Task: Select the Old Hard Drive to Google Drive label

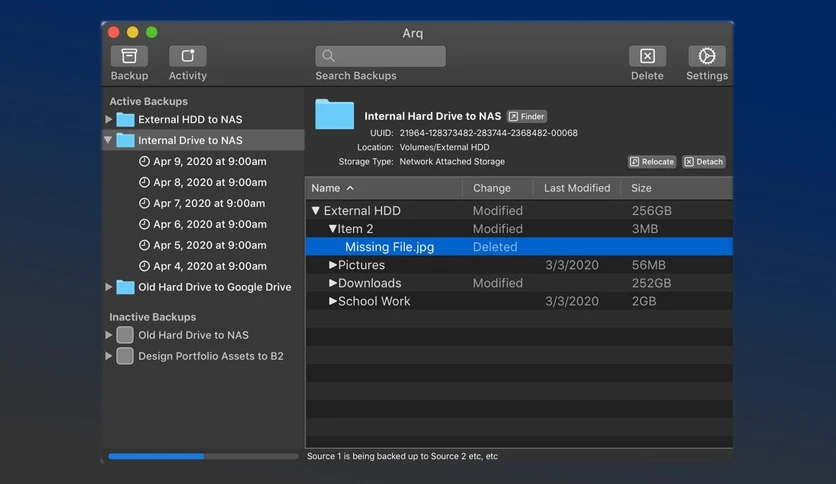Action: (x=215, y=287)
